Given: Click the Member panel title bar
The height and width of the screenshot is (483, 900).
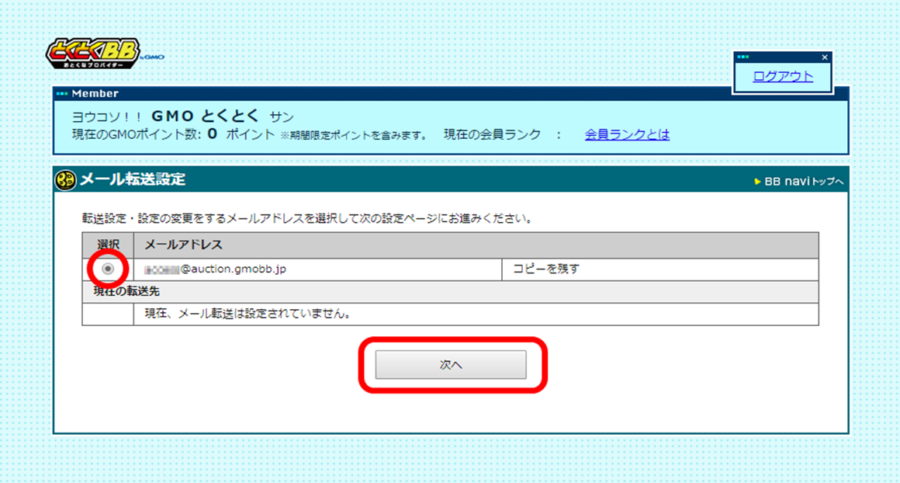Looking at the screenshot, I should tap(450, 93).
